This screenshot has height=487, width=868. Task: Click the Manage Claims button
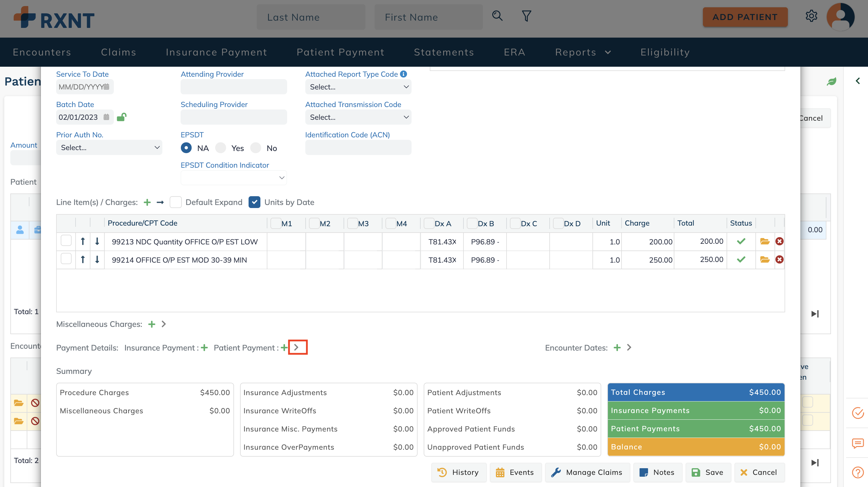click(x=587, y=472)
